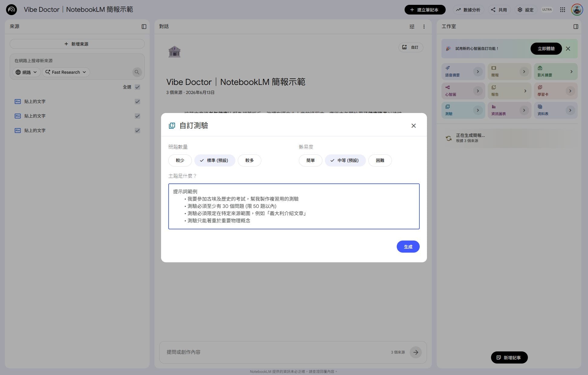
Task: Set difficulty to 簡單
Action: (x=311, y=160)
